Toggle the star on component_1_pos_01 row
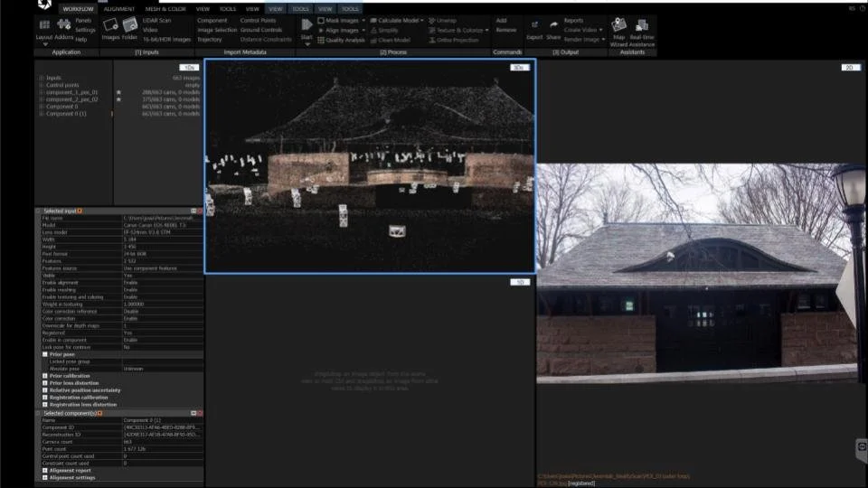 tap(118, 92)
